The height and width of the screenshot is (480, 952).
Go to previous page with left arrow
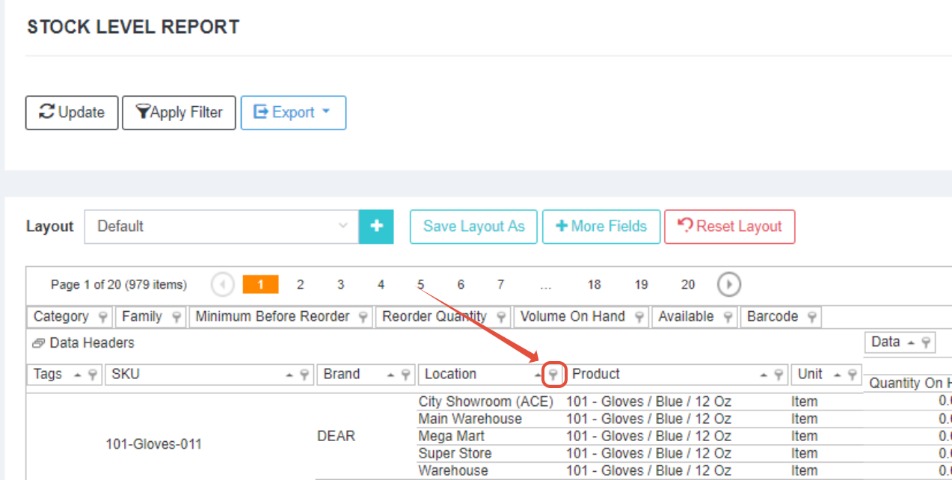[x=223, y=285]
